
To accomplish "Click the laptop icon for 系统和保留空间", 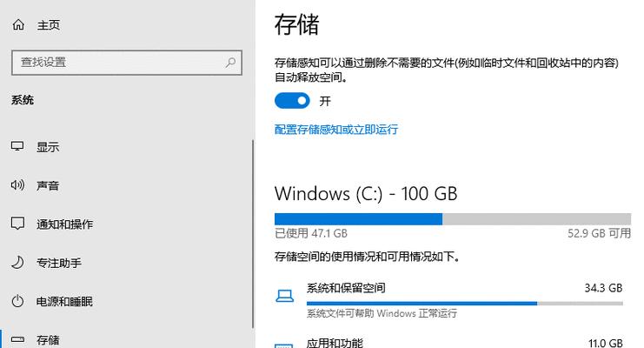I will coord(284,296).
